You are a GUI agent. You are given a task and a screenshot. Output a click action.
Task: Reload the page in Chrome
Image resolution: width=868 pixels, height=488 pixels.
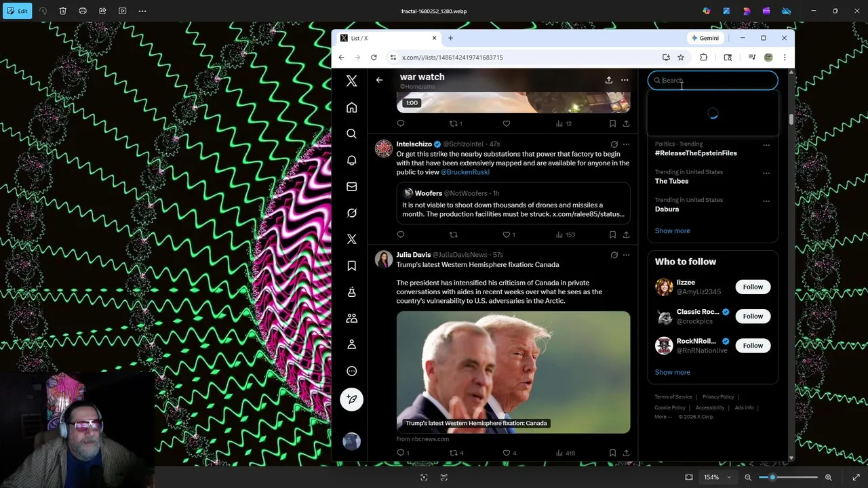(x=374, y=58)
